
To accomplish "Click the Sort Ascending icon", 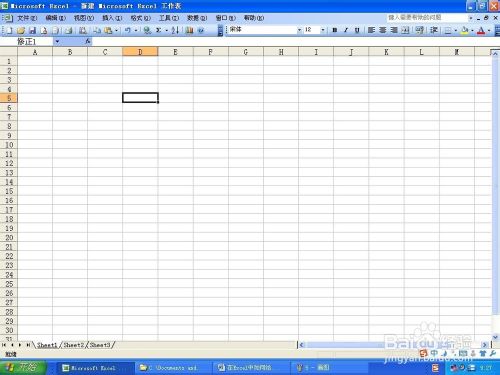I will (175, 31).
